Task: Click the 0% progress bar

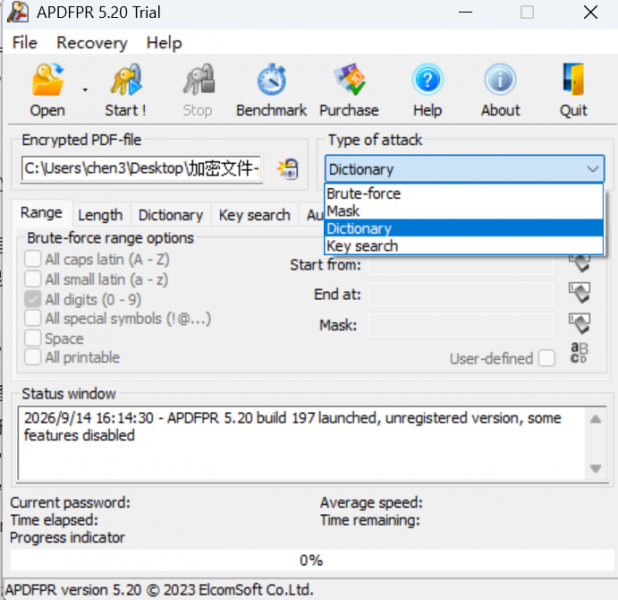Action: click(x=311, y=560)
